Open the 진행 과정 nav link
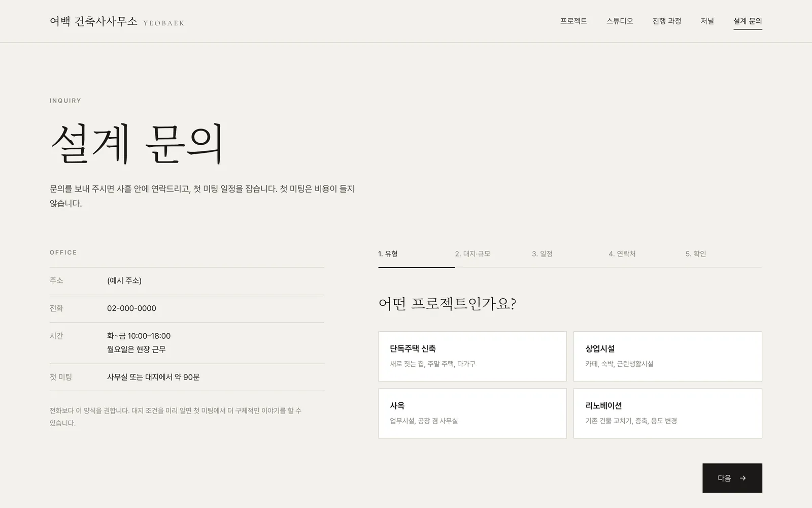The height and width of the screenshot is (508, 812). 667,21
